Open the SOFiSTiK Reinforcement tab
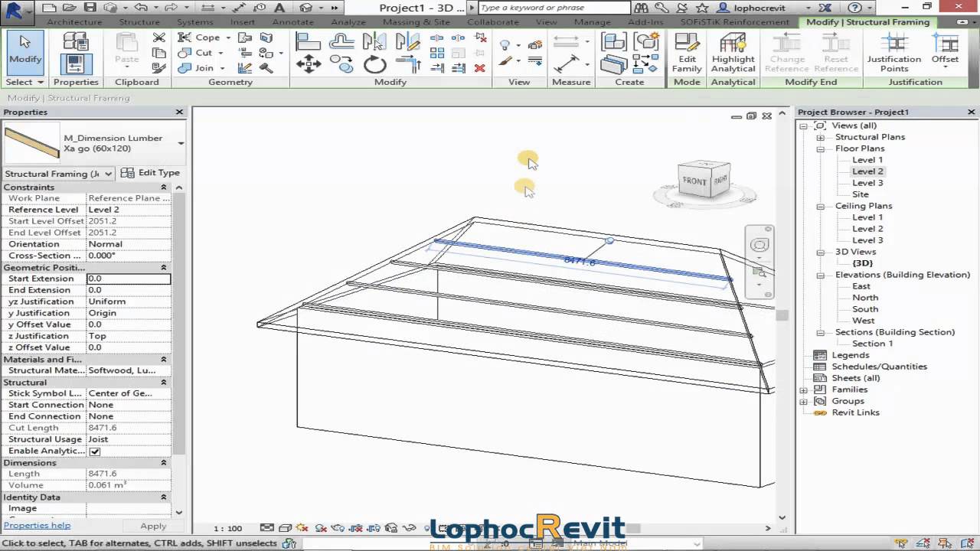 pos(734,22)
